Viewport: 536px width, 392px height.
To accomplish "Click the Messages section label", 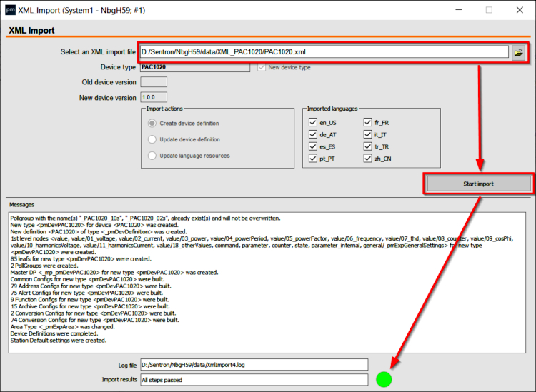I will point(22,204).
